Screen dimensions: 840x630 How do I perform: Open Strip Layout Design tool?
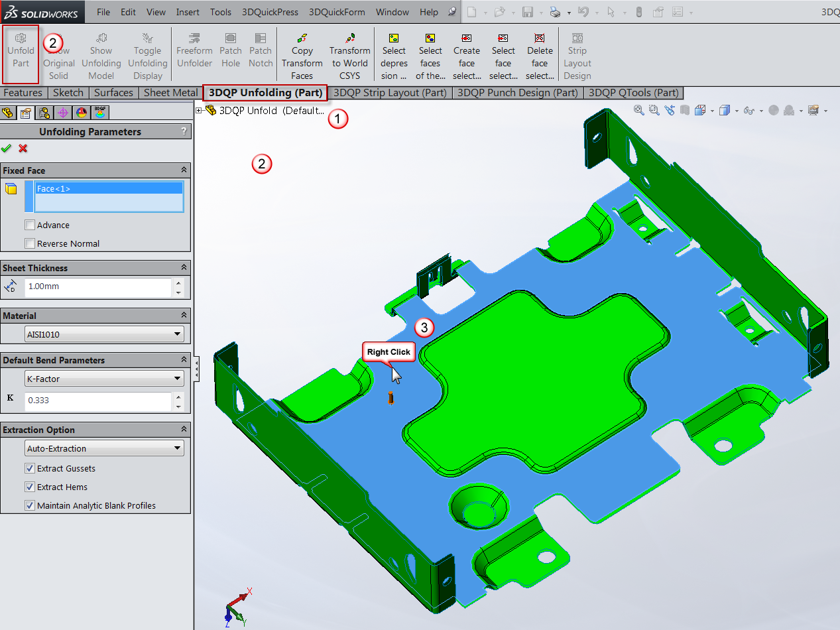(x=577, y=57)
